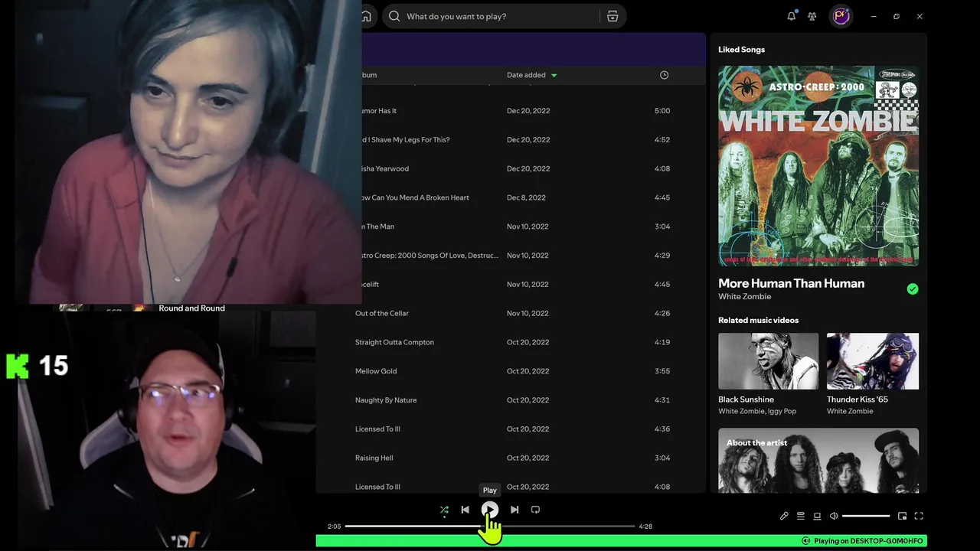Click the '4:28' total time label
Image resolution: width=980 pixels, height=551 pixels.
[x=645, y=527]
